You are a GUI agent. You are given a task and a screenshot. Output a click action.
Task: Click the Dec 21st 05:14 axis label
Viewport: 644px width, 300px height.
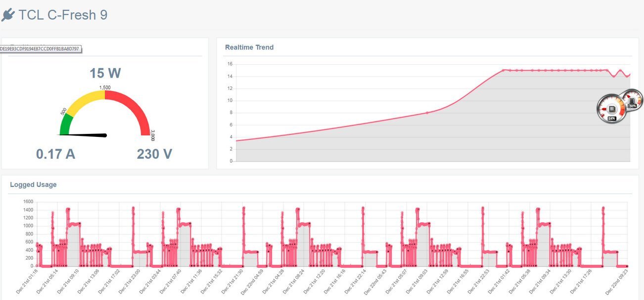tap(48, 281)
